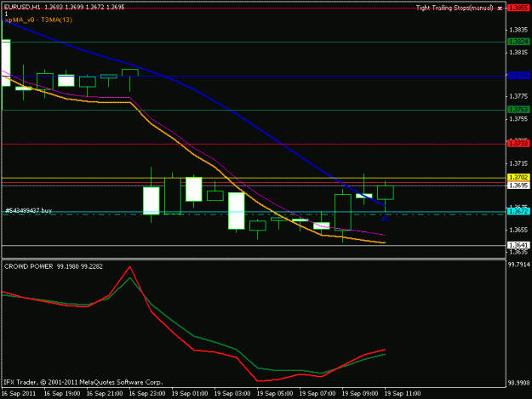Screen dimensions: 532x399
Task: Click the 99.7914 indicator scale value
Action: [518, 265]
